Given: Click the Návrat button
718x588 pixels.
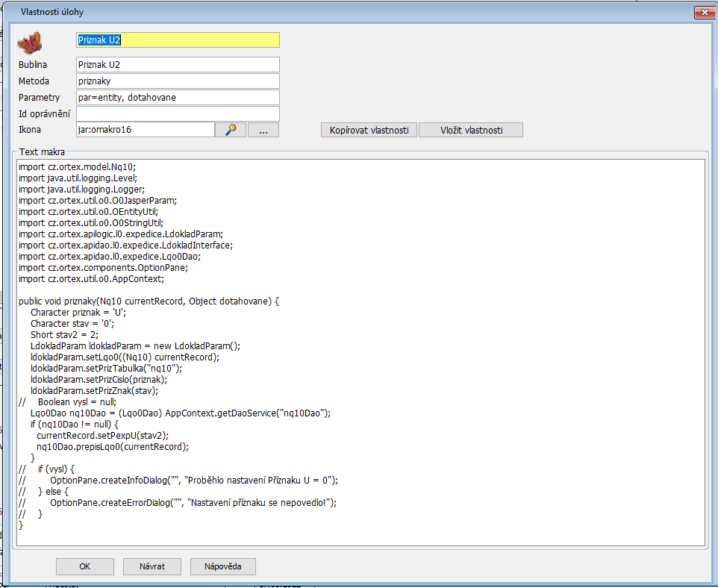Looking at the screenshot, I should click(x=152, y=566).
